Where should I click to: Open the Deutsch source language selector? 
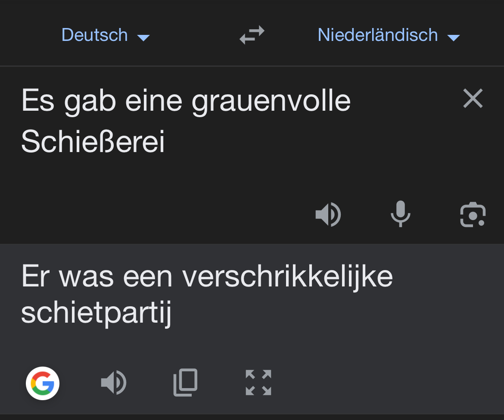pos(95,35)
